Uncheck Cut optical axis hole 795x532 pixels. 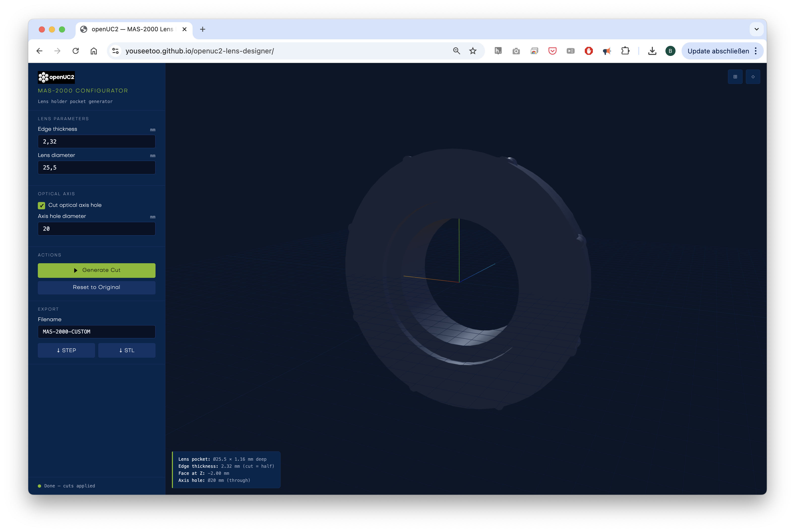tap(41, 205)
